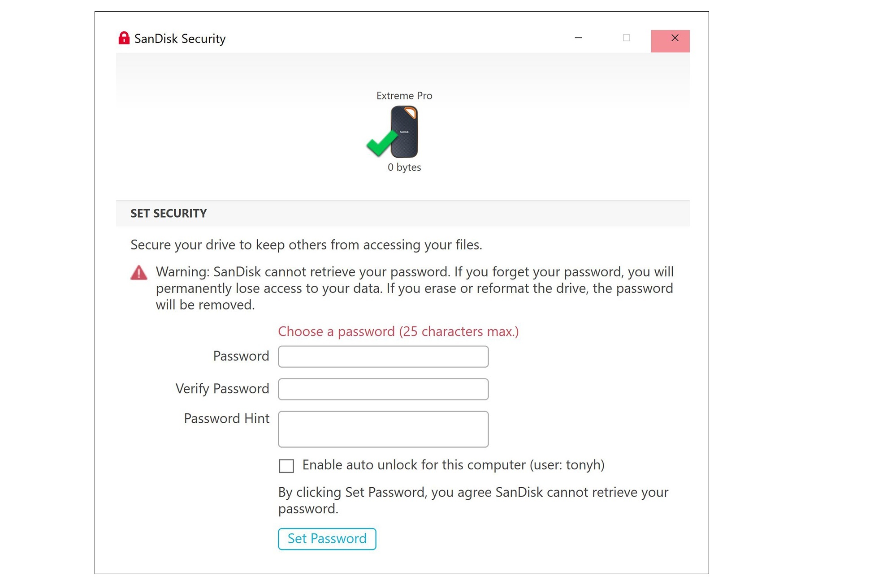Viewport: 887px width, 588px height.
Task: Click the SanDisk Security window title text
Action: click(180, 39)
